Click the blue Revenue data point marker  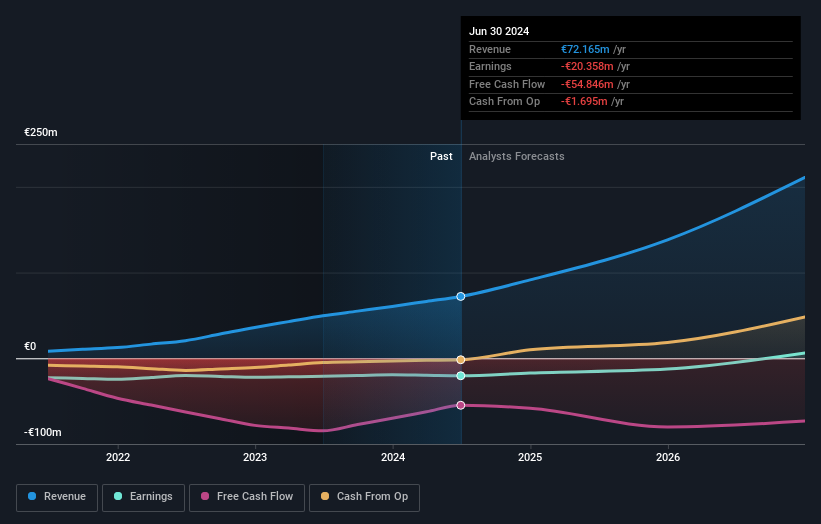[461, 296]
